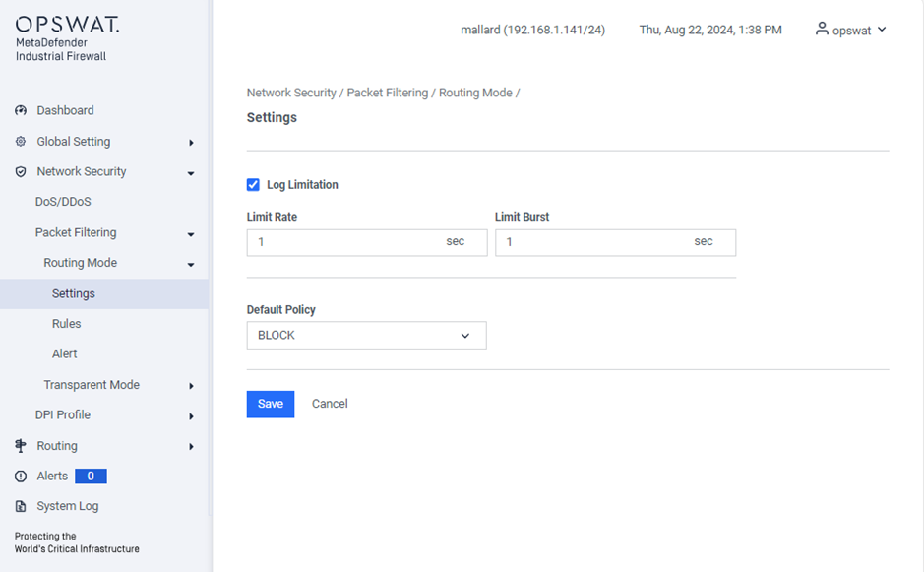Select DoS/DDoS in the sidebar

(x=63, y=202)
